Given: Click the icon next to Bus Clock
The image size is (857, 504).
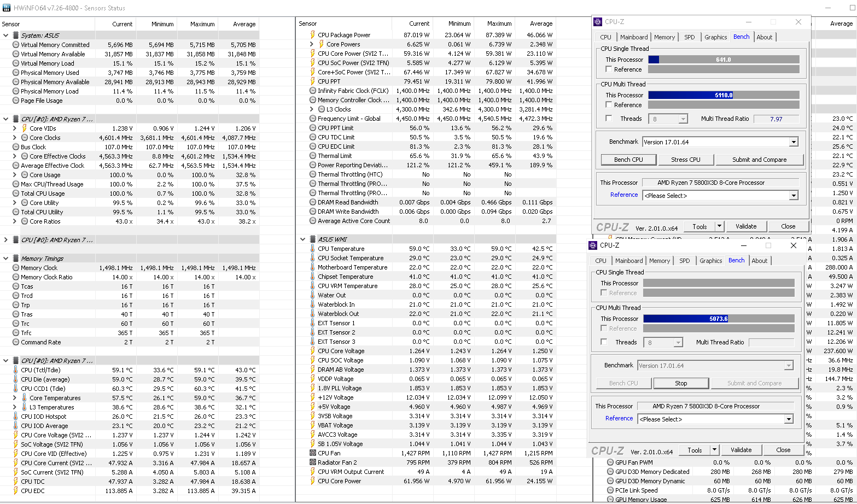Looking at the screenshot, I should (x=16, y=147).
